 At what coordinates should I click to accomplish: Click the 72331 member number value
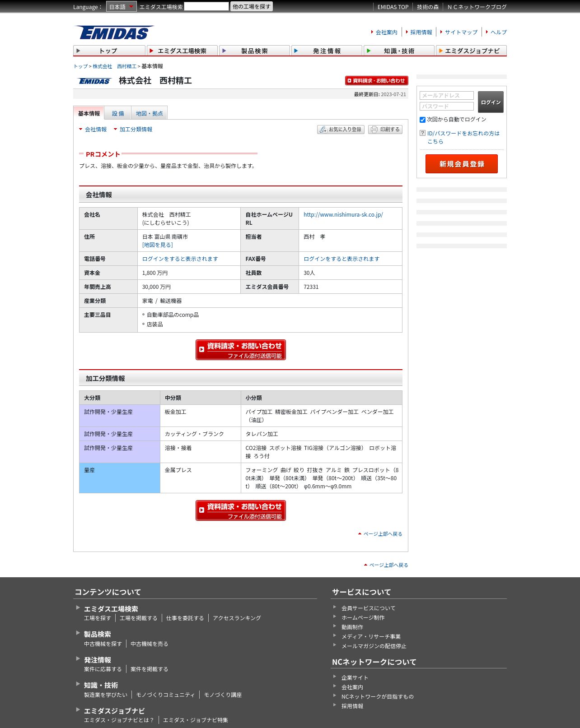311,287
